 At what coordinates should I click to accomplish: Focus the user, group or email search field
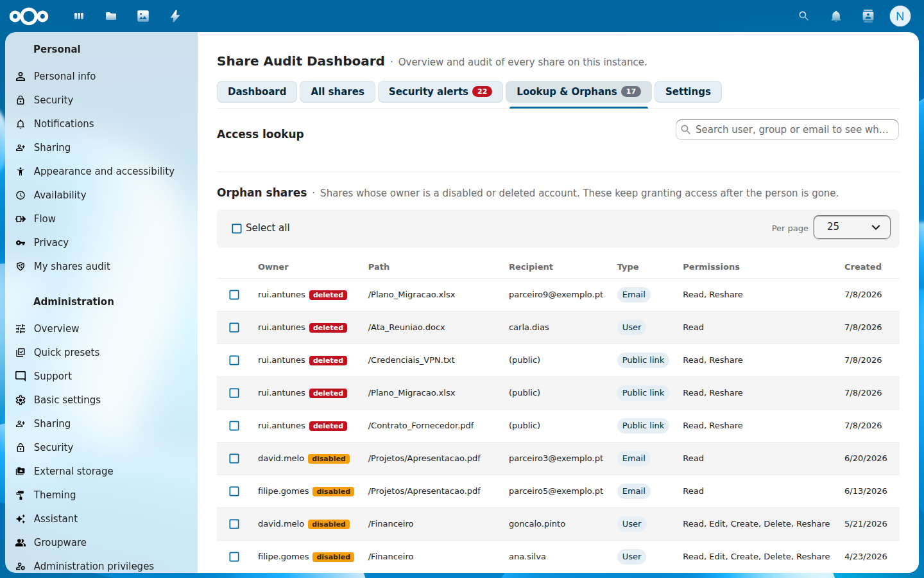pyautogui.click(x=787, y=130)
